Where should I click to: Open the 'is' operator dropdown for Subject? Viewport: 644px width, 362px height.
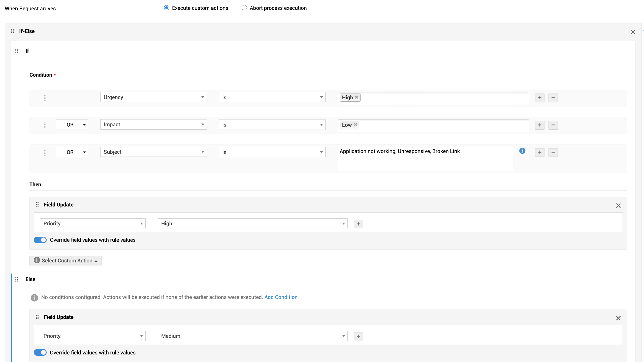click(x=272, y=152)
